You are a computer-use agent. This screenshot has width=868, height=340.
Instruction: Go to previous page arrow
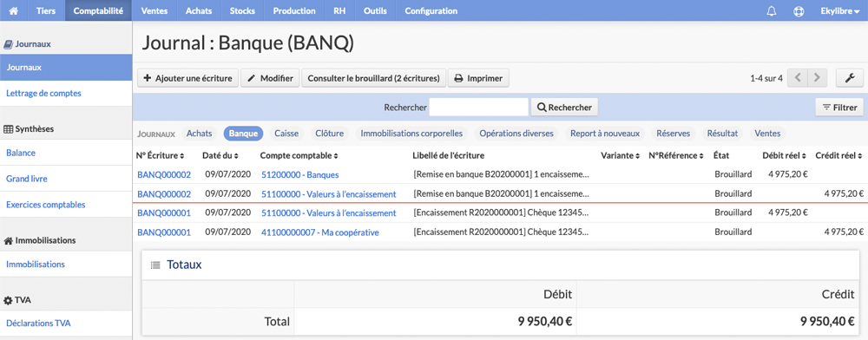tap(797, 78)
